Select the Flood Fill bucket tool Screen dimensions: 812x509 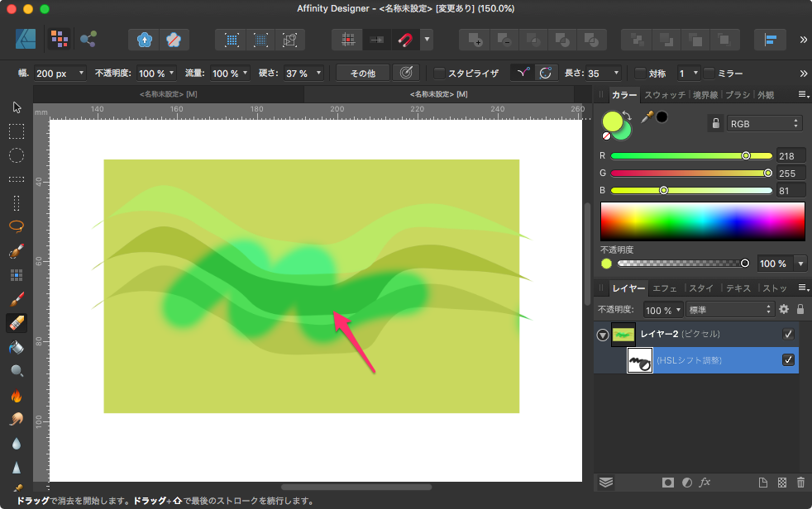pyautogui.click(x=17, y=347)
